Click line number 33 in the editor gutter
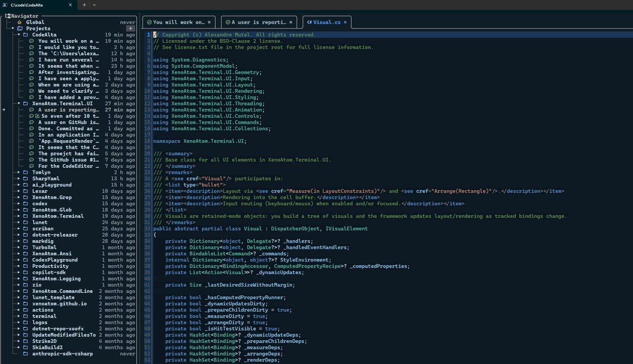 [x=147, y=235]
